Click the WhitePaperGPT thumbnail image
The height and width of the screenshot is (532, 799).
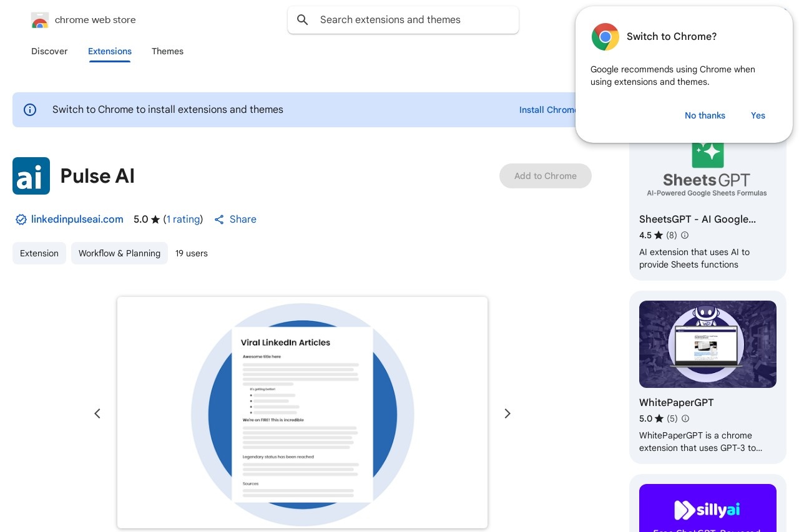coord(708,344)
